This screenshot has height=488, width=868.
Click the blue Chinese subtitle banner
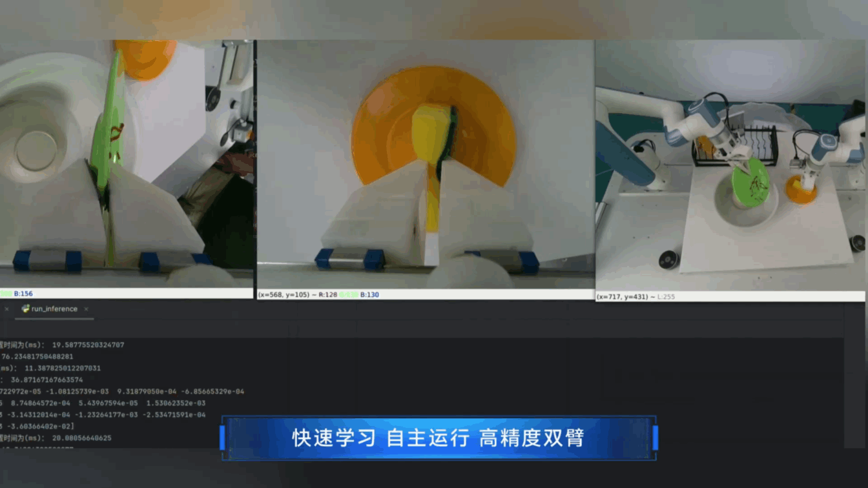439,438
